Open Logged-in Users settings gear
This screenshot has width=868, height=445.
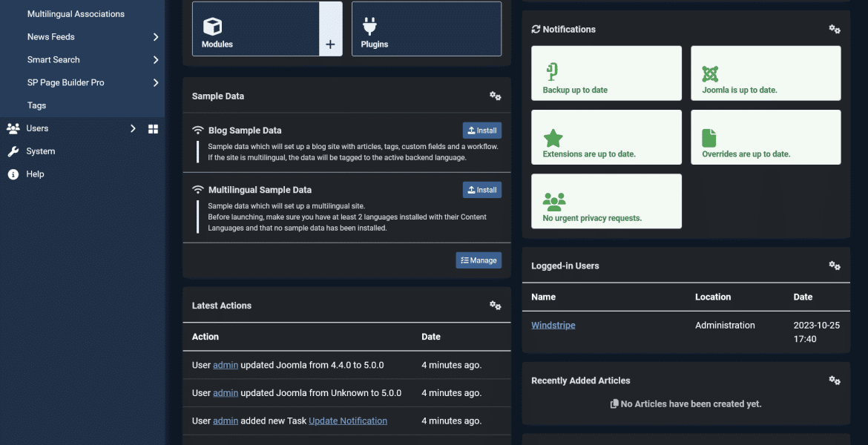(x=835, y=265)
